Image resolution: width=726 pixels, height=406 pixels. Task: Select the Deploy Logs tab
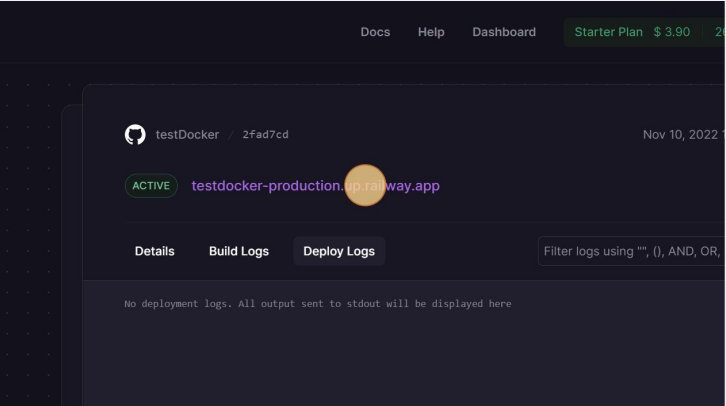pos(339,251)
